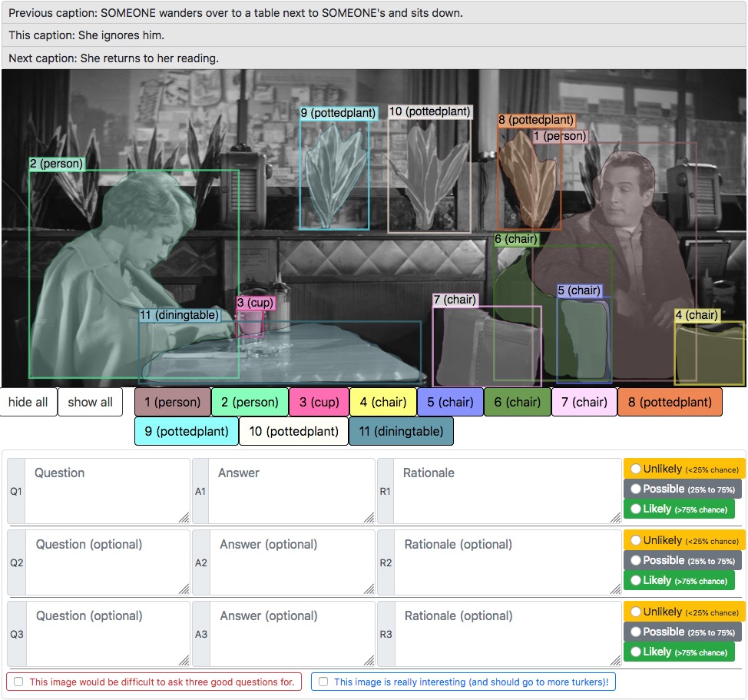
Task: Toggle the '4 (chair)' tag button
Action: [383, 402]
